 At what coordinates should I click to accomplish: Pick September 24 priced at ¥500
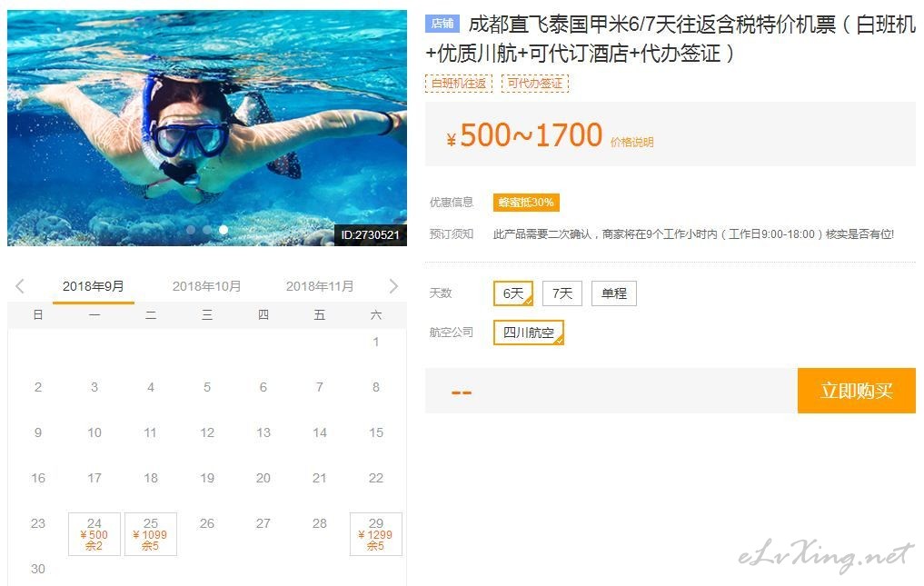[x=94, y=534]
